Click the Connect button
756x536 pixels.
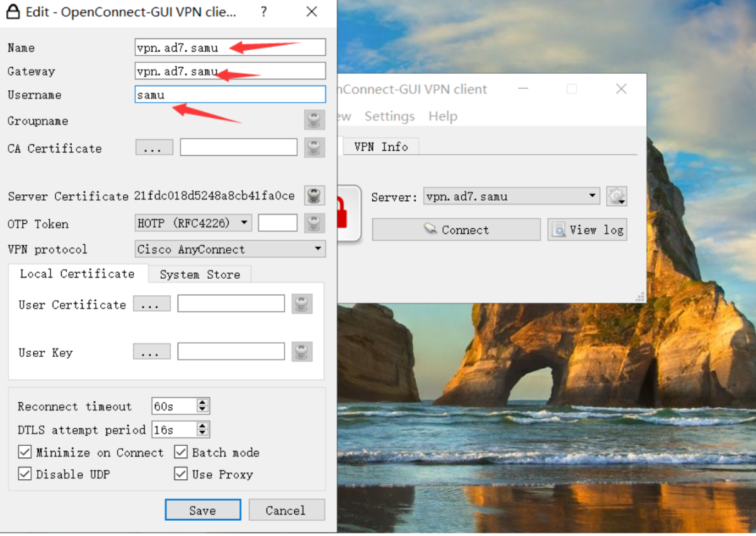point(456,230)
